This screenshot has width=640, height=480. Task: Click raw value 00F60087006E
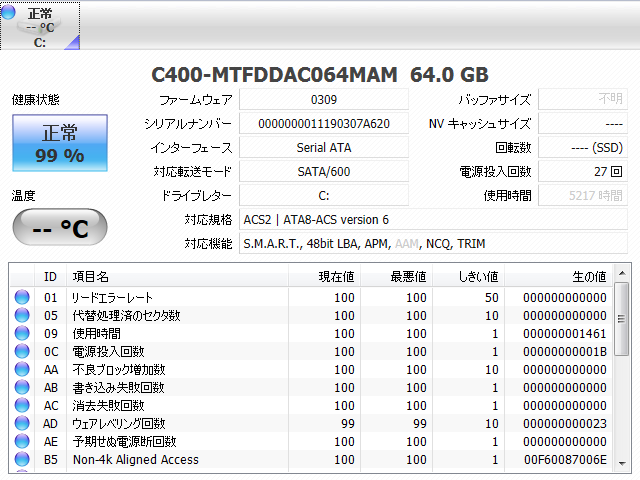click(x=565, y=460)
